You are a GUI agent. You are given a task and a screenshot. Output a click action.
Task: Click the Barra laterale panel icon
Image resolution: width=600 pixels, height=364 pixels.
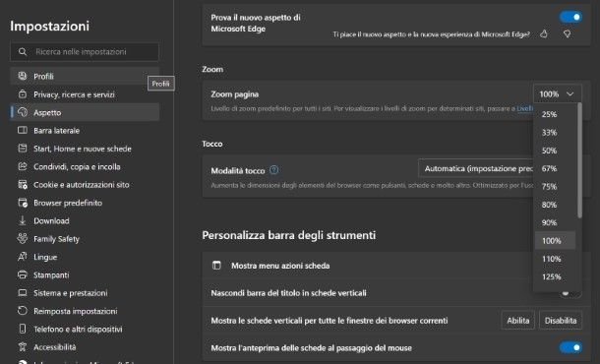[23, 130]
